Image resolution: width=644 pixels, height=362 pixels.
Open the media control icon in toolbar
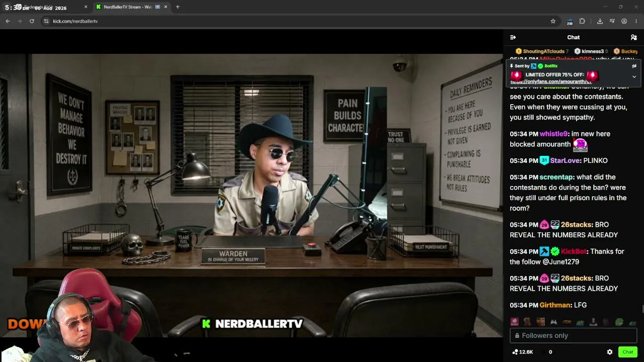612,21
